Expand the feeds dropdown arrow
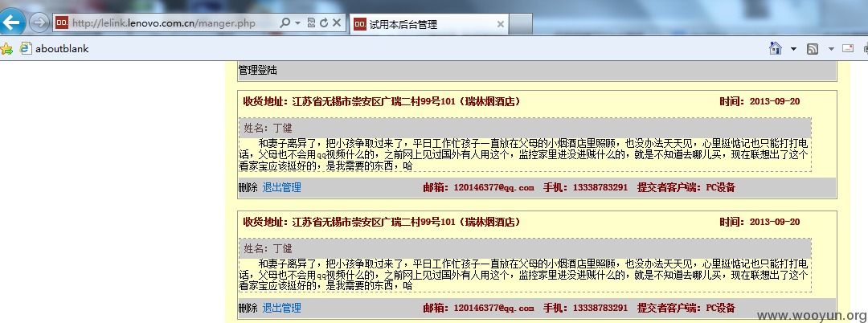This screenshot has height=323, width=868. pyautogui.click(x=831, y=49)
